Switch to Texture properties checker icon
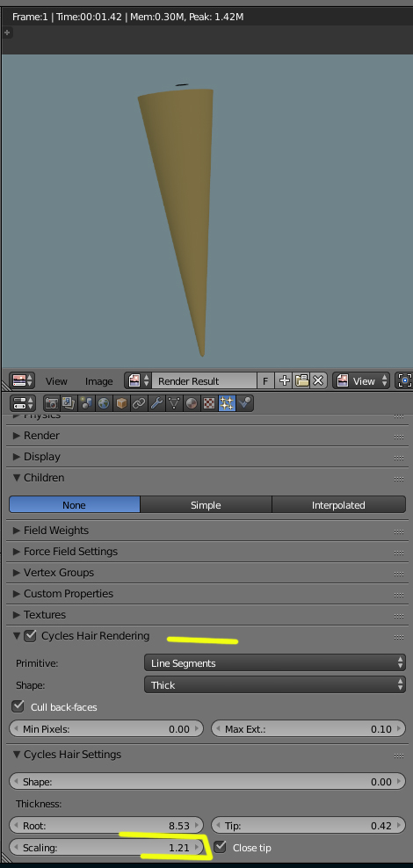Viewport: 413px width, 868px height. point(209,403)
